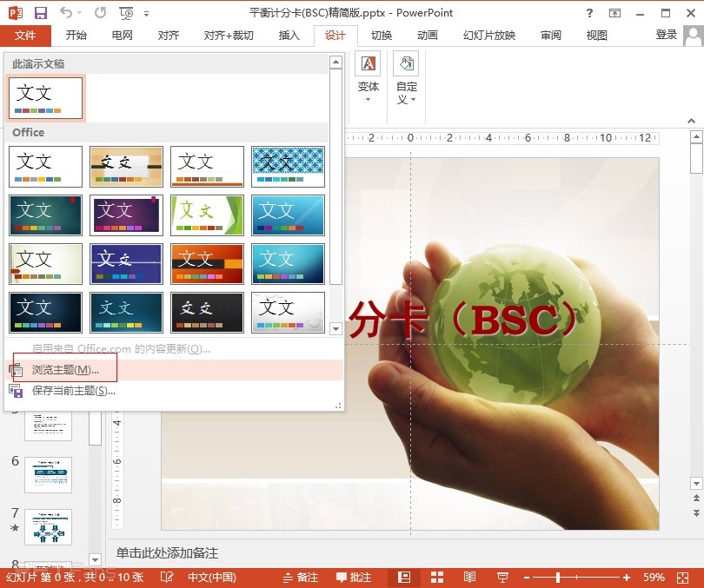The image size is (704, 588).
Task: Switch to the Transitions (切换) tab
Action: [381, 36]
